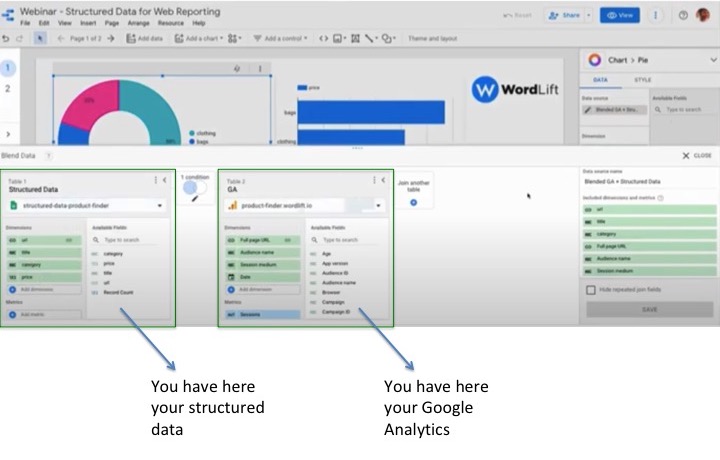Screen dimensions: 720x460
Task: Click the blue View button
Action: pyautogui.click(x=619, y=15)
